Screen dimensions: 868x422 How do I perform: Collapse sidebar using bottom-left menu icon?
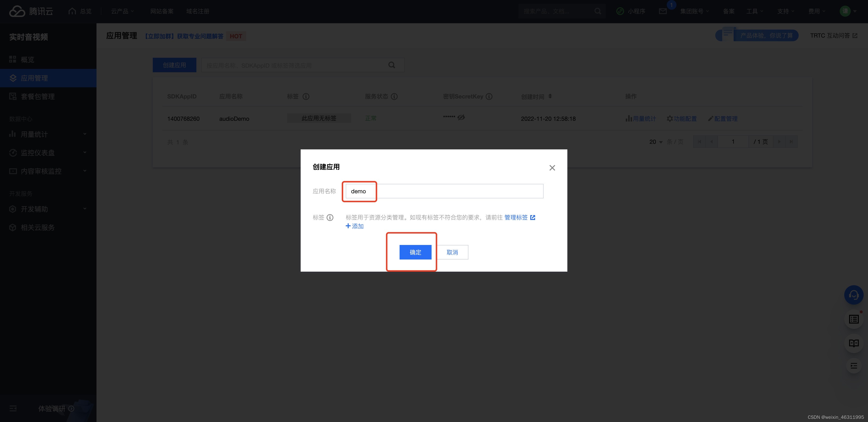[x=13, y=408]
